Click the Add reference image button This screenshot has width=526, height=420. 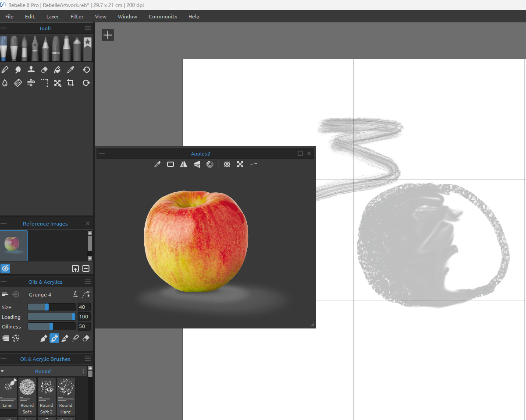pos(75,268)
